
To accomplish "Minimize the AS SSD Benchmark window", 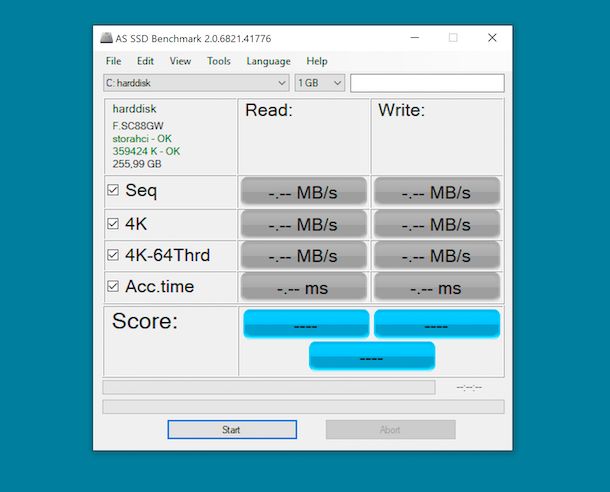I will tap(415, 38).
